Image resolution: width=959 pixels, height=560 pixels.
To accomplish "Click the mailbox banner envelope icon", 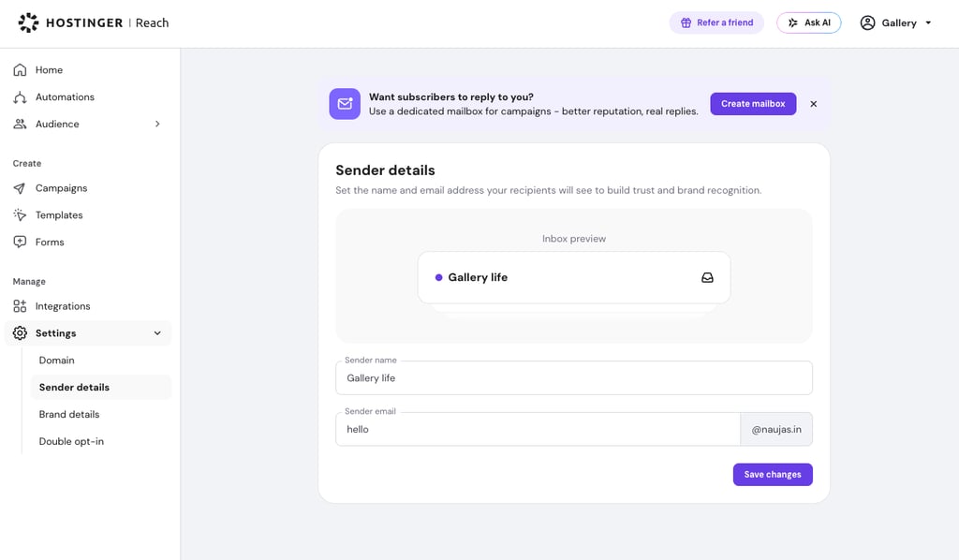I will pyautogui.click(x=345, y=104).
